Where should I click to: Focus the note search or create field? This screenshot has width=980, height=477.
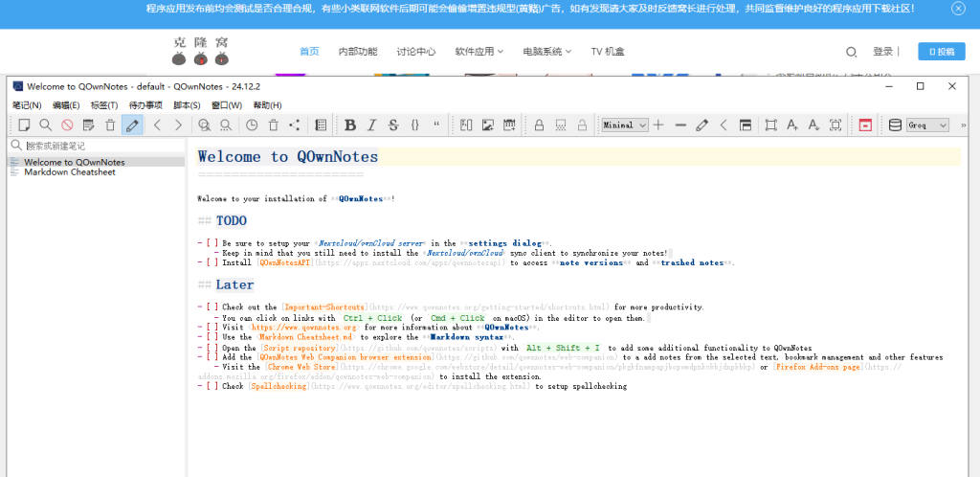pos(97,146)
